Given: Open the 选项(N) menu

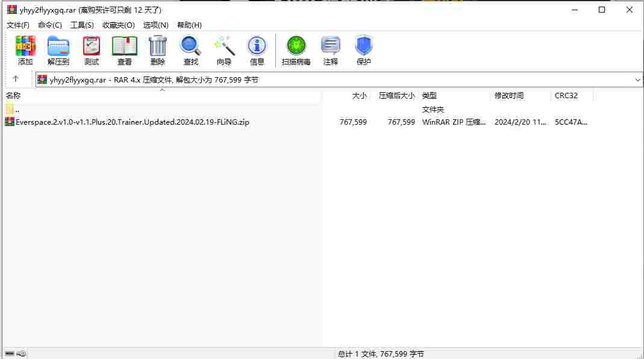Looking at the screenshot, I should (x=155, y=25).
